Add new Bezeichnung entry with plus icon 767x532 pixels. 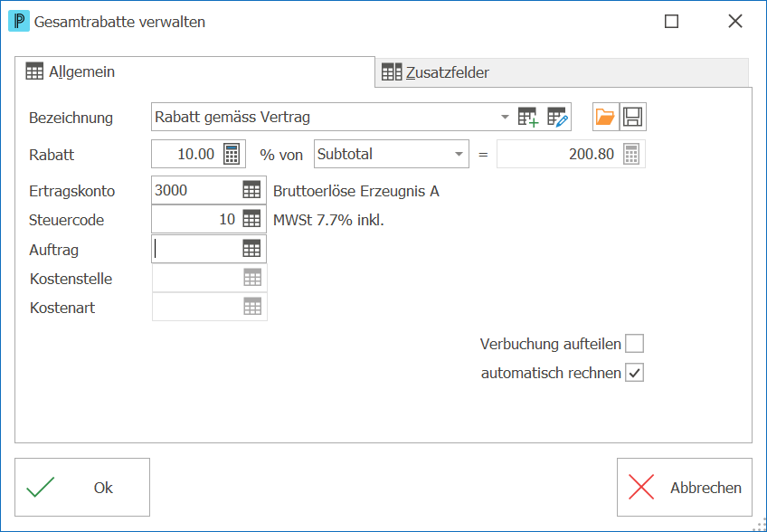point(528,117)
